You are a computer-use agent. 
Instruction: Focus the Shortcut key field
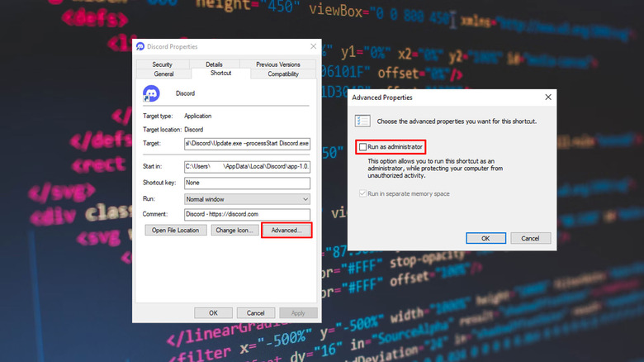247,183
